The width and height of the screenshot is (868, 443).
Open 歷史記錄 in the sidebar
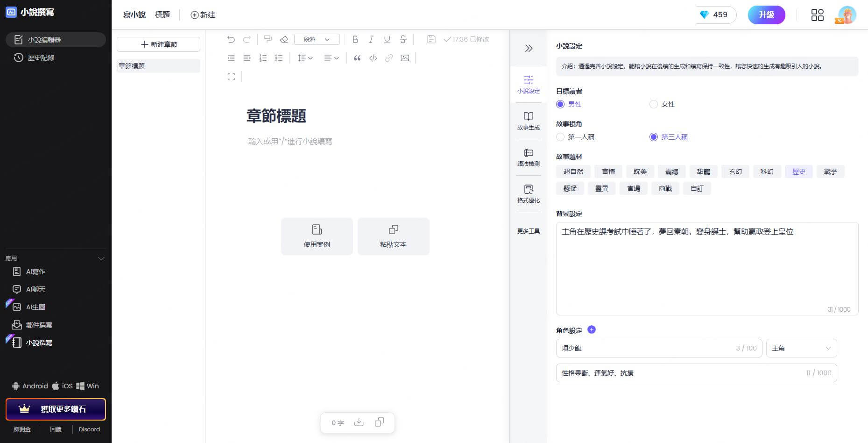[x=56, y=57]
